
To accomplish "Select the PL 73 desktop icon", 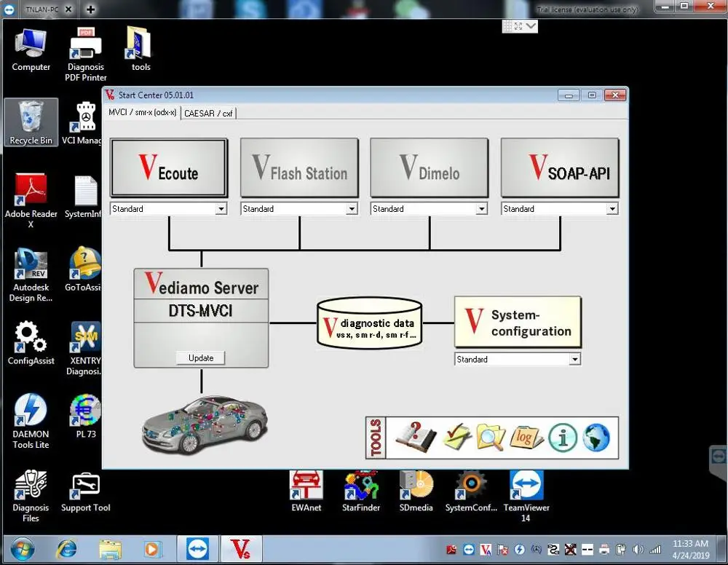I will pyautogui.click(x=85, y=416).
